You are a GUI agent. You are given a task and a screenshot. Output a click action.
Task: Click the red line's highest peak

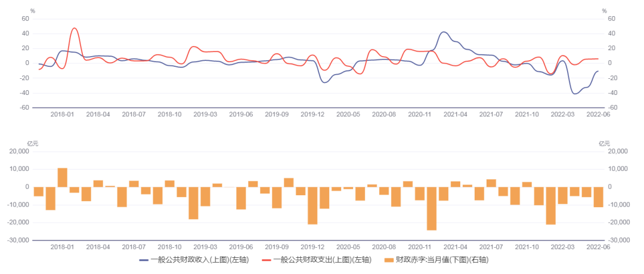point(75,28)
